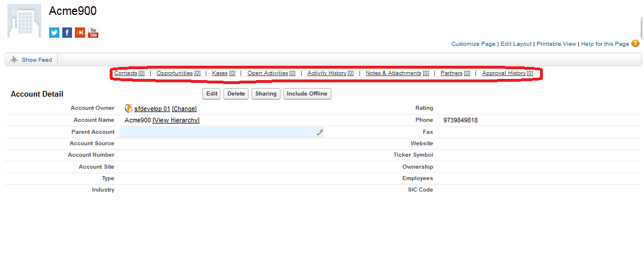Jump to Notes & Attachments related list
644x263 pixels.
point(397,73)
